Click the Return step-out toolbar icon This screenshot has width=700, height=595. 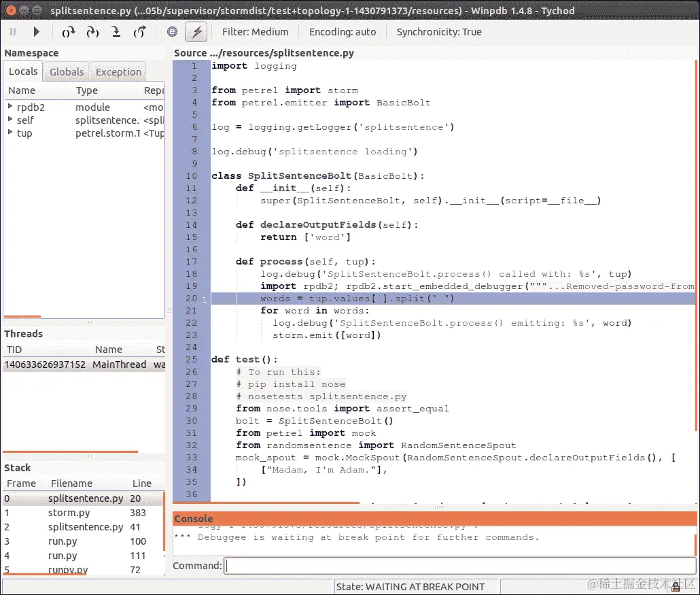pyautogui.click(x=140, y=32)
